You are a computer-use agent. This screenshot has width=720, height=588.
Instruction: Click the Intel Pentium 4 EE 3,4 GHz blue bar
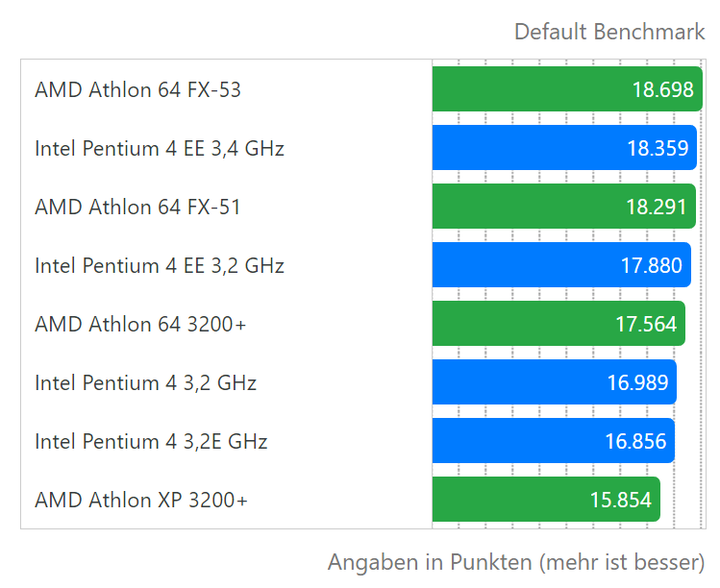(x=564, y=148)
